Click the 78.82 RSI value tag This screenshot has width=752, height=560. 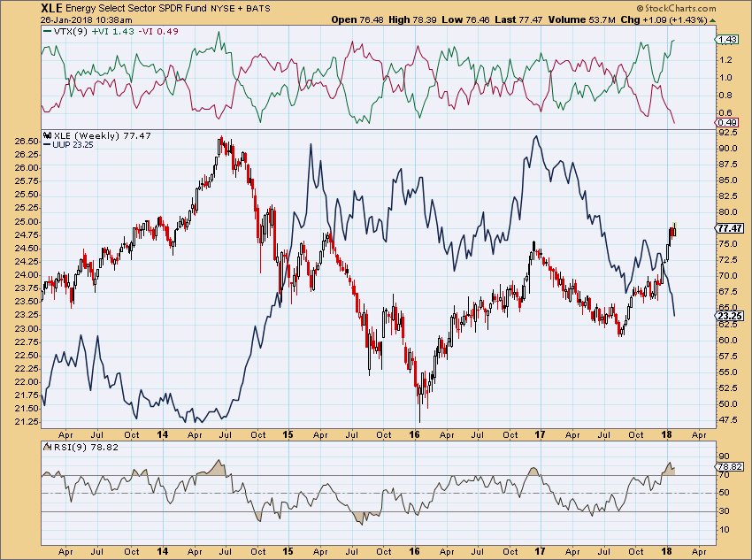731,466
